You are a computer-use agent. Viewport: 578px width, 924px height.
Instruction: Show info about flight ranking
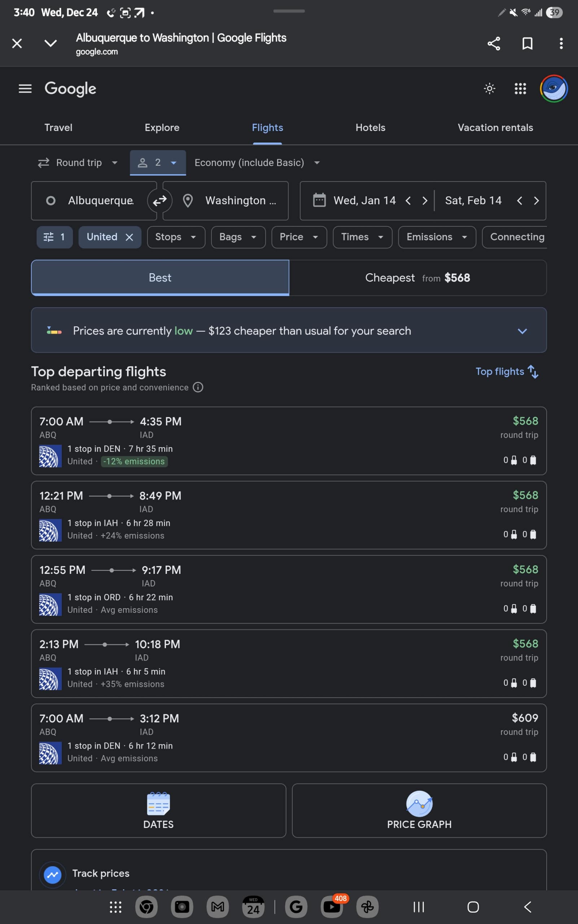198,387
